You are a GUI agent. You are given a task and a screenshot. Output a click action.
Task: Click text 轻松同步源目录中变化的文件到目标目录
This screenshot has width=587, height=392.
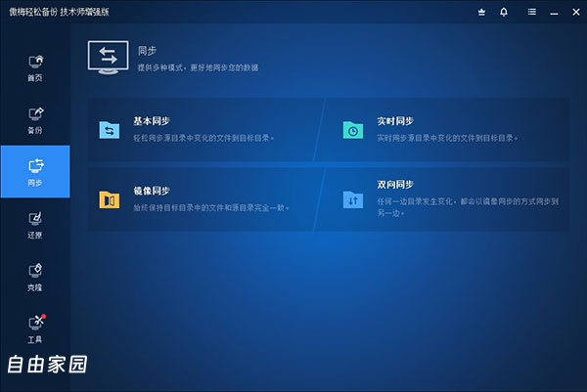pyautogui.click(x=203, y=138)
